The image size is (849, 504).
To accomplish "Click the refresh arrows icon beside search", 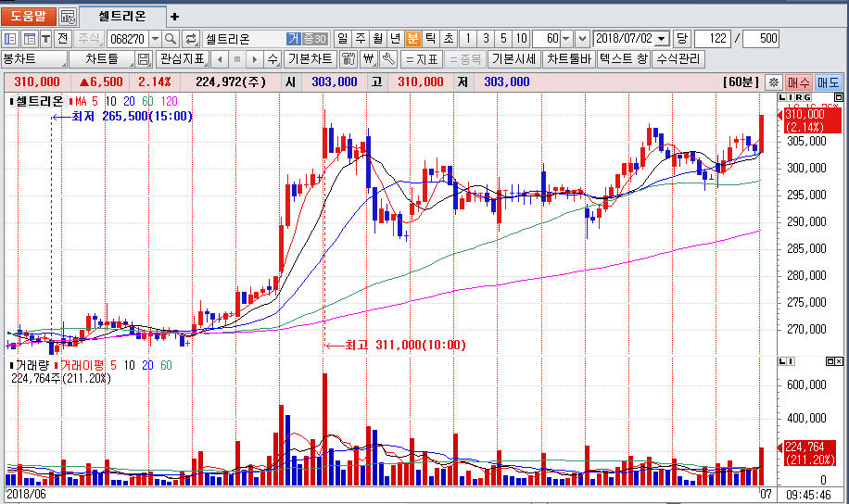I will (191, 39).
